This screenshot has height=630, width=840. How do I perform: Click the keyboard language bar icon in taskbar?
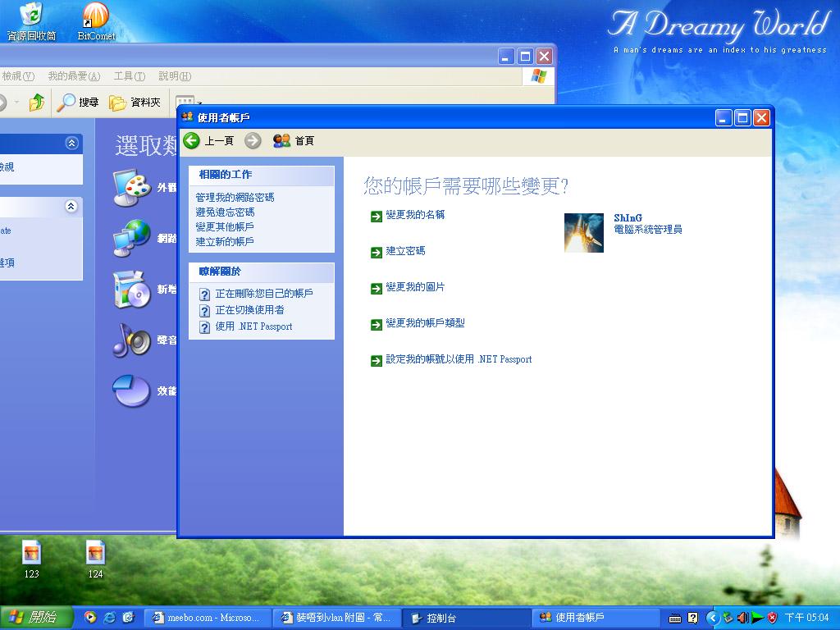coord(675,619)
